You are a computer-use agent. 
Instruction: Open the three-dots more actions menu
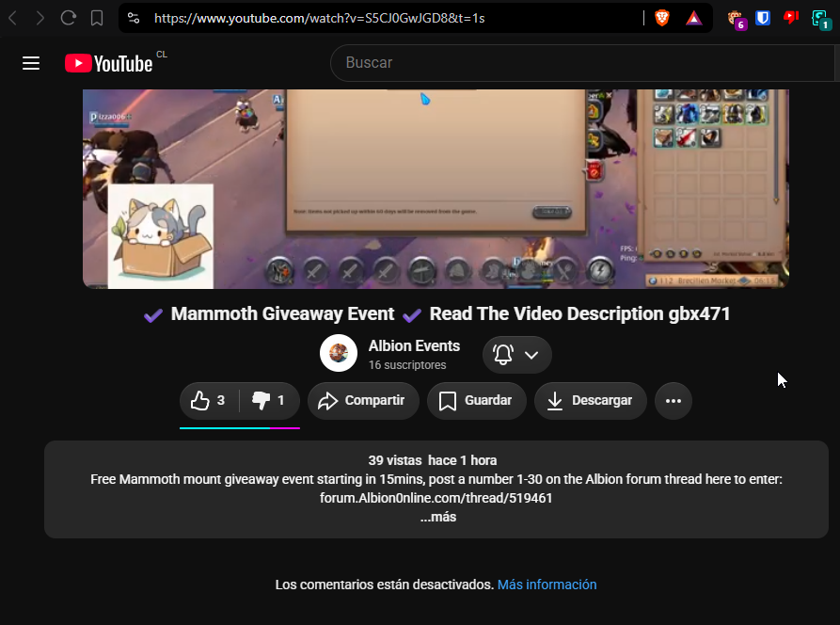674,400
